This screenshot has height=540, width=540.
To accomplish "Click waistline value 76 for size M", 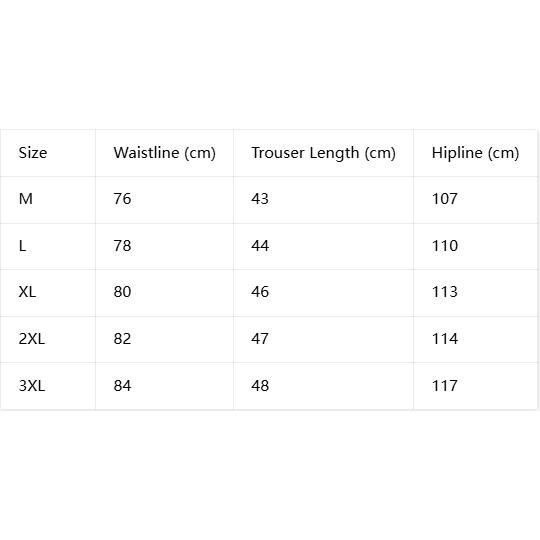I will tap(122, 199).
